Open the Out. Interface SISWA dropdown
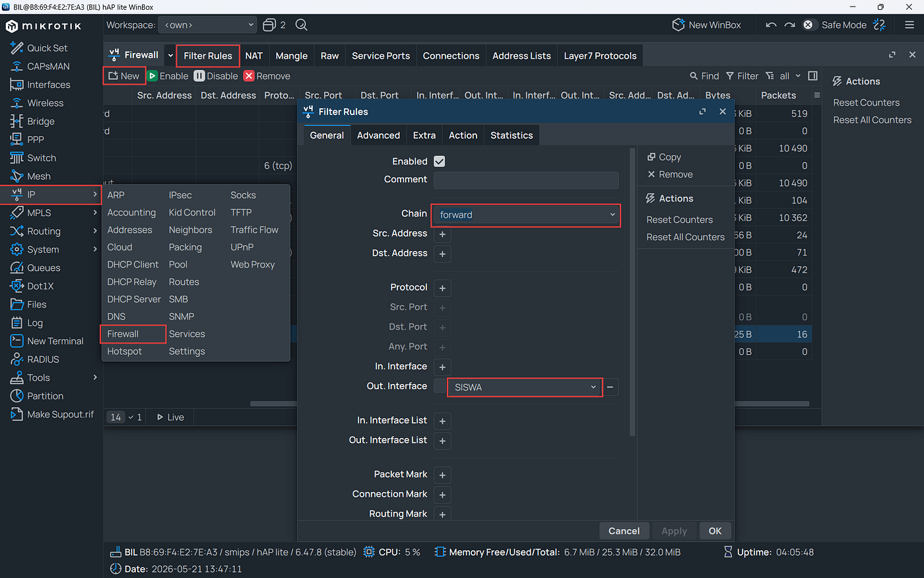The width and height of the screenshot is (924, 578). [x=525, y=387]
